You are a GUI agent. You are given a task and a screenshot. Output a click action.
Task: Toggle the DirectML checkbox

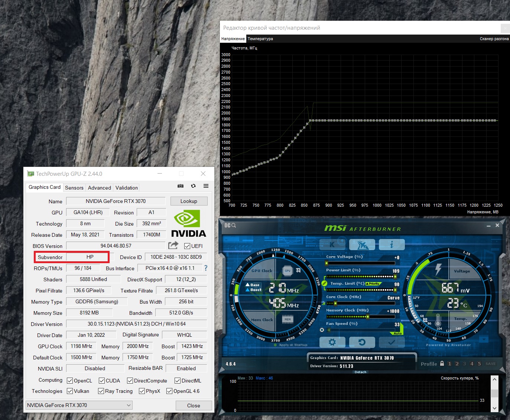pos(178,381)
